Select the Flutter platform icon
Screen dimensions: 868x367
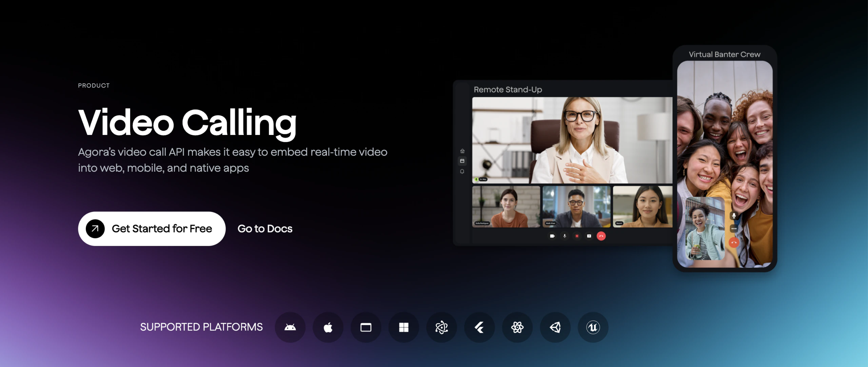479,327
